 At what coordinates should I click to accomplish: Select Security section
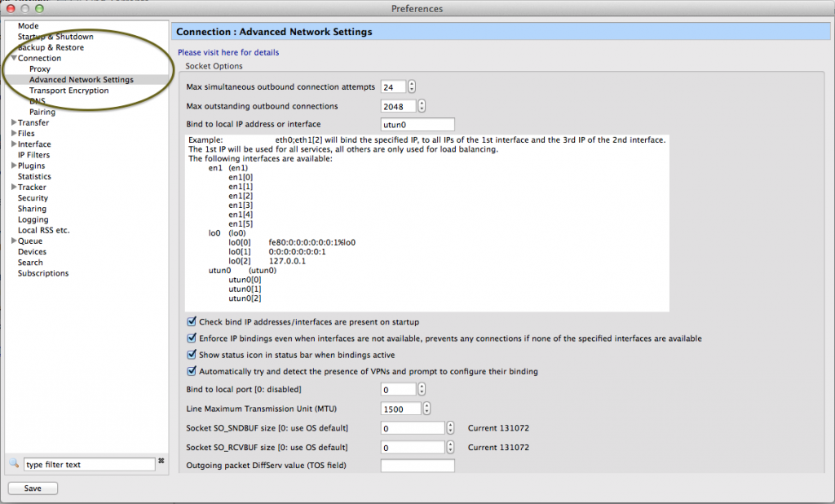click(33, 197)
